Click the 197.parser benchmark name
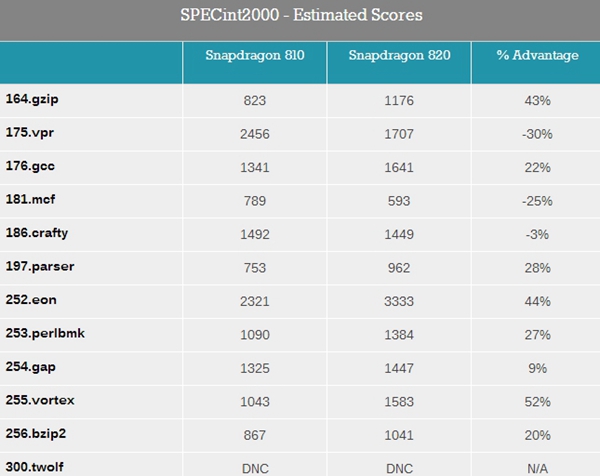Viewport: 600px width, 476px height. pos(35,267)
